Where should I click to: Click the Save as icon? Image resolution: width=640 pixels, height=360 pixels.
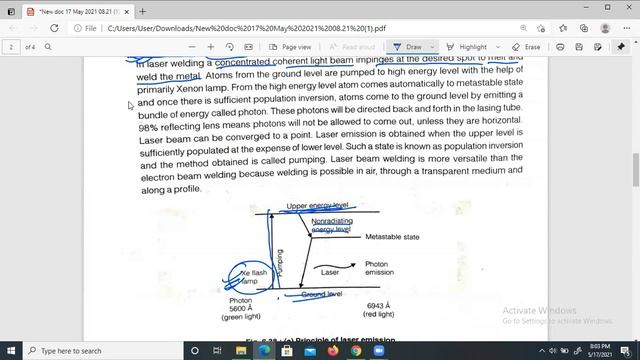(x=598, y=47)
